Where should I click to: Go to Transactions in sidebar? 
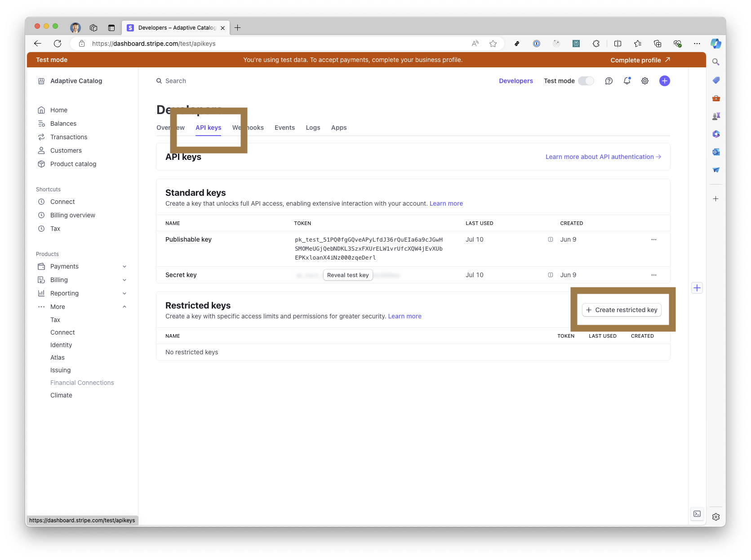tap(69, 137)
